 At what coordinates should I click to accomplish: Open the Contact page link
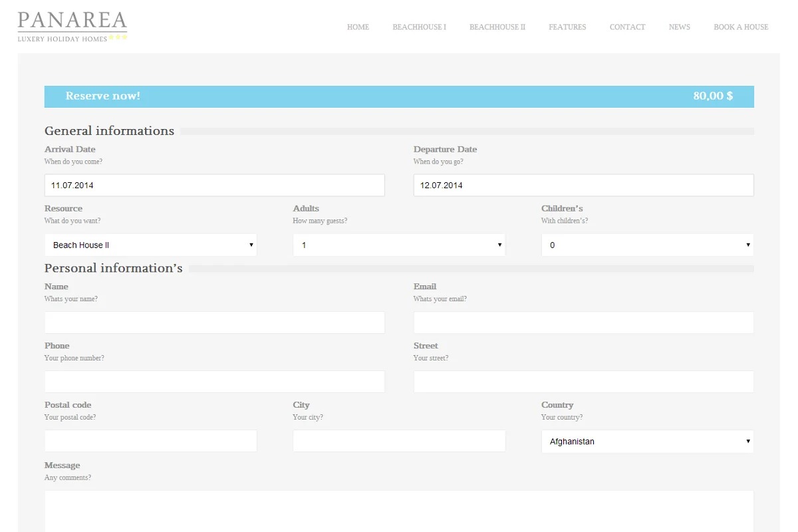tap(627, 27)
